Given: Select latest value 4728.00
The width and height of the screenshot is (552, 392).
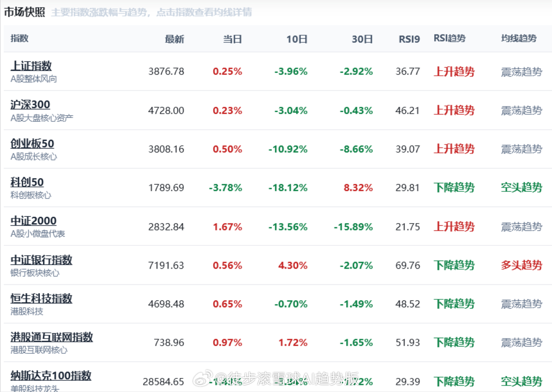Looking at the screenshot, I should 166,110.
